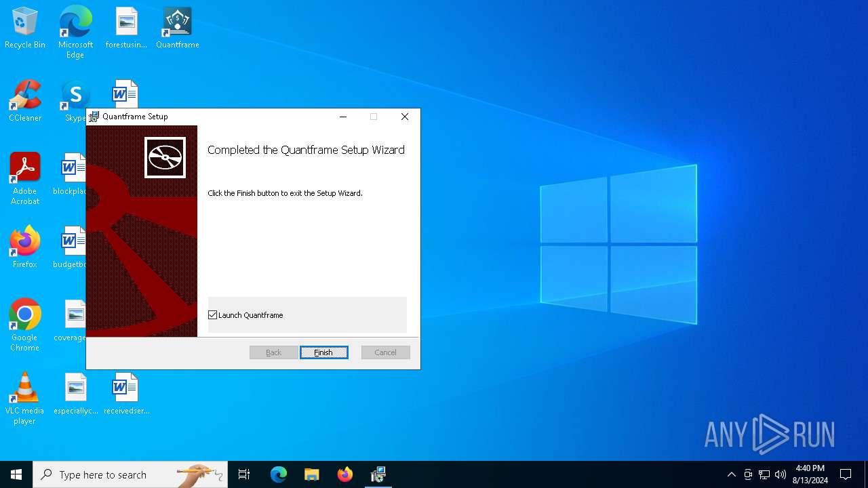Click the Type here to search box
Screen dimensions: 868x488
point(130,474)
